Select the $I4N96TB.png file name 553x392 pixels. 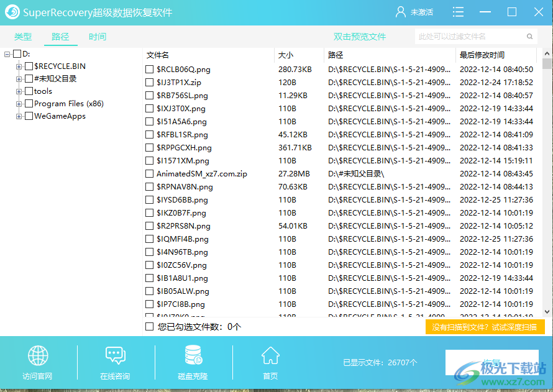click(x=182, y=252)
